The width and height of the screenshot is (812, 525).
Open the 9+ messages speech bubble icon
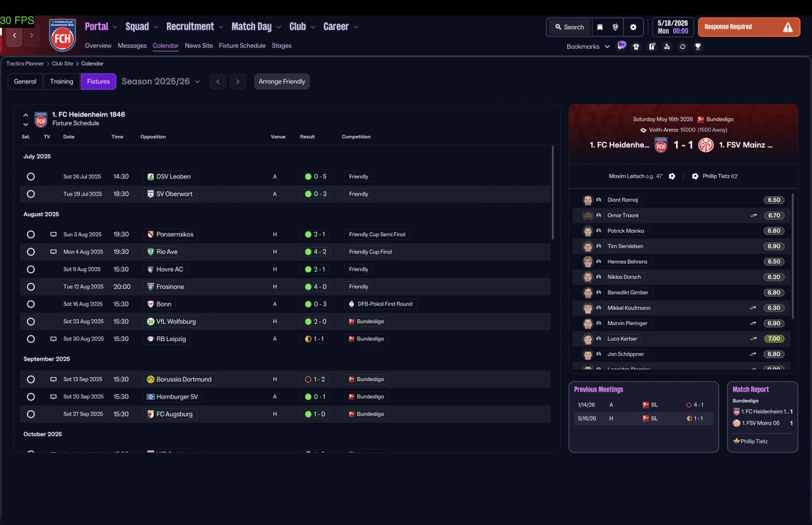(622, 46)
